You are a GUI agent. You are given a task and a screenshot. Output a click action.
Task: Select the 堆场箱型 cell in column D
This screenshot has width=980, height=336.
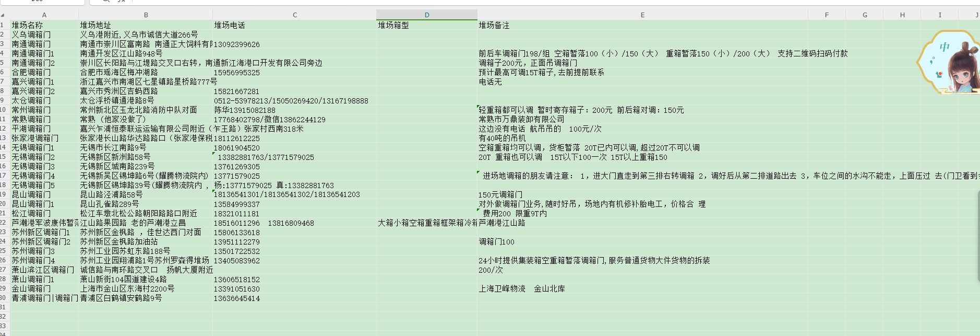pos(426,25)
